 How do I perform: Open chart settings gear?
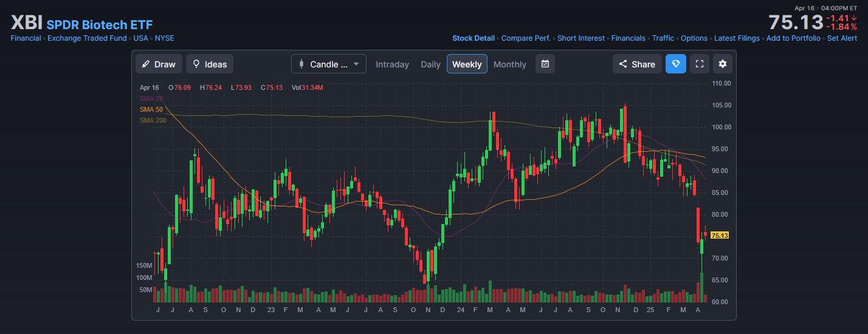click(x=723, y=64)
